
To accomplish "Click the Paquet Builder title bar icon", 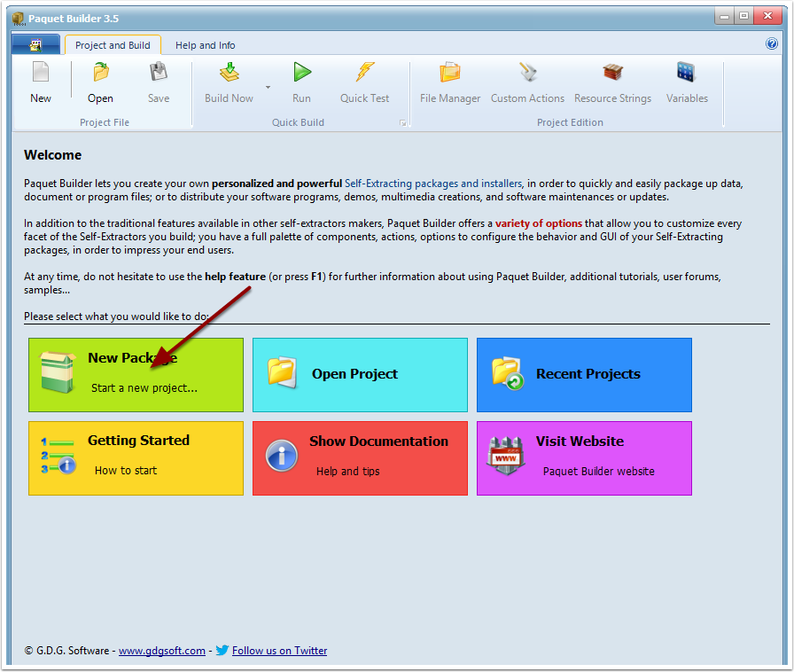I will point(19,19).
